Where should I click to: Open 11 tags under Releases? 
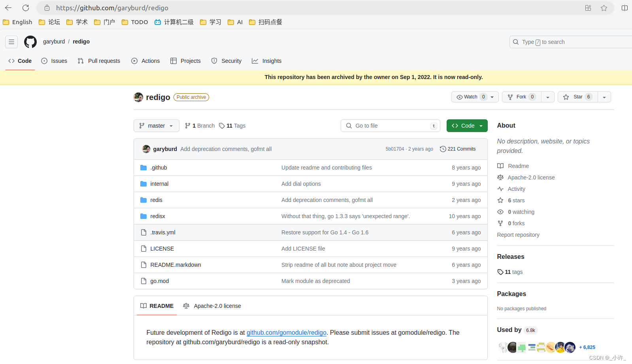tap(510, 272)
